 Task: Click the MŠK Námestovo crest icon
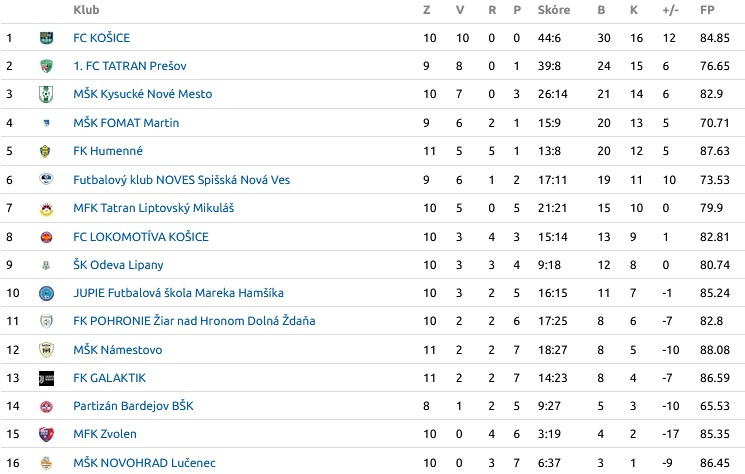click(46, 350)
